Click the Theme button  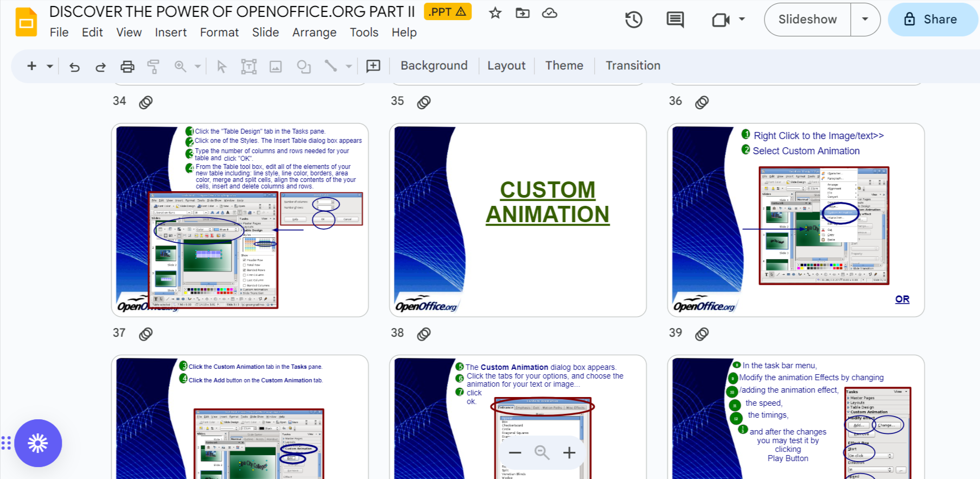click(x=564, y=66)
